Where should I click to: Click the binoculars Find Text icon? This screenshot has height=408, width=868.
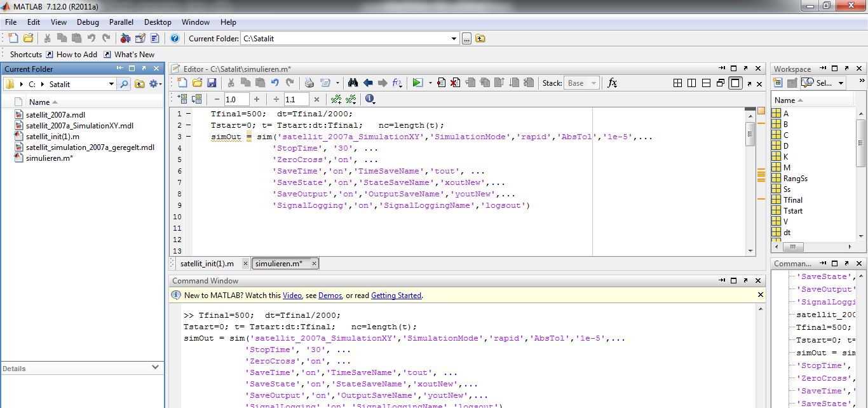(353, 83)
